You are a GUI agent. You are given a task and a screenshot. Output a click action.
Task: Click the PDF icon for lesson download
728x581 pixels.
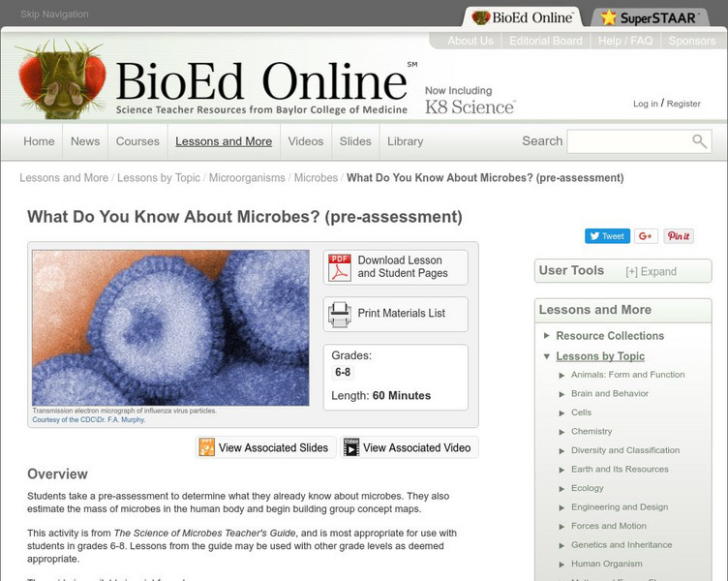click(340, 267)
